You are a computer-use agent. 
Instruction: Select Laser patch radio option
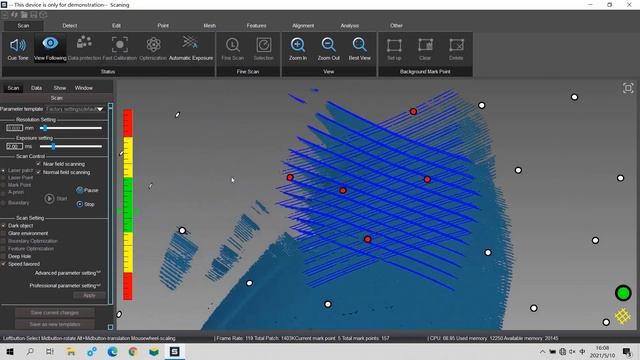click(3, 170)
